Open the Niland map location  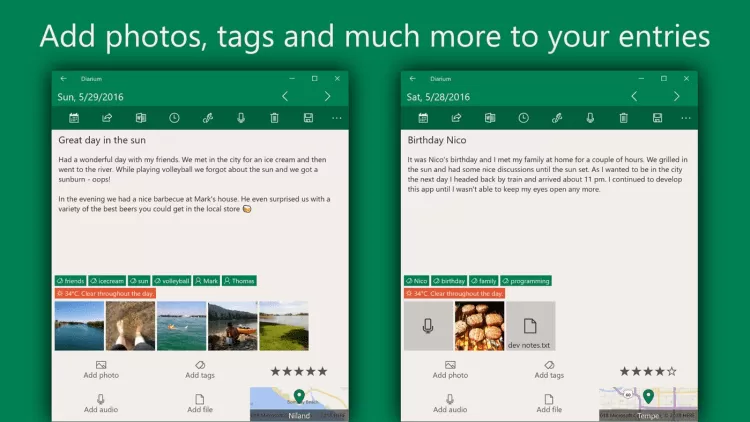click(x=299, y=404)
